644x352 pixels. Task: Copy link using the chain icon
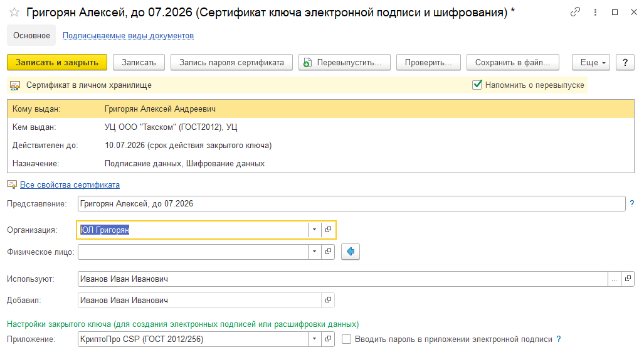pyautogui.click(x=575, y=13)
